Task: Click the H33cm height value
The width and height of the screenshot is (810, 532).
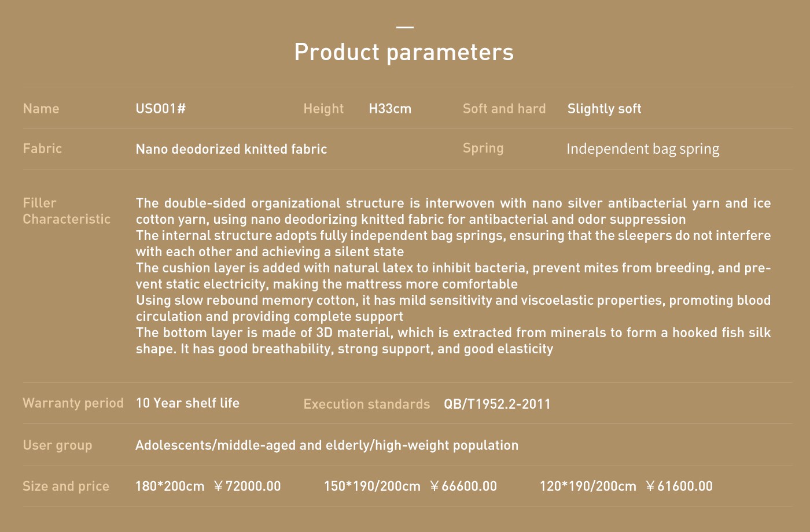Action: point(390,109)
